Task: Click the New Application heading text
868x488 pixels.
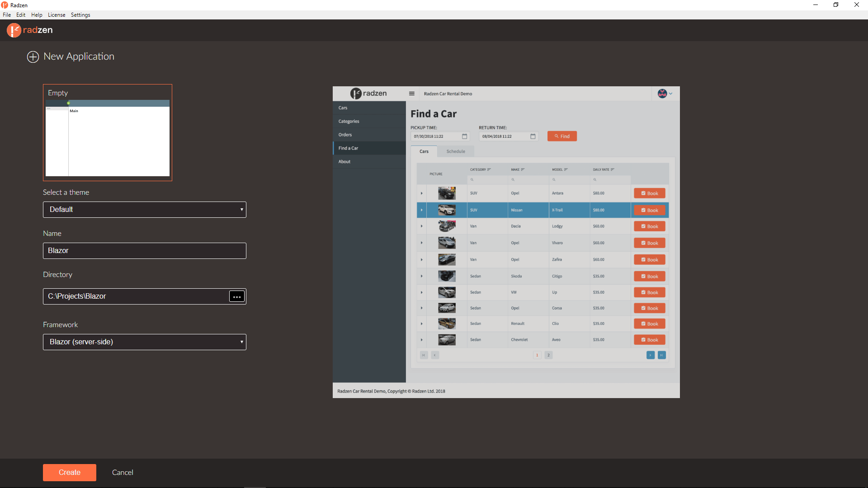Action: pyautogui.click(x=79, y=56)
